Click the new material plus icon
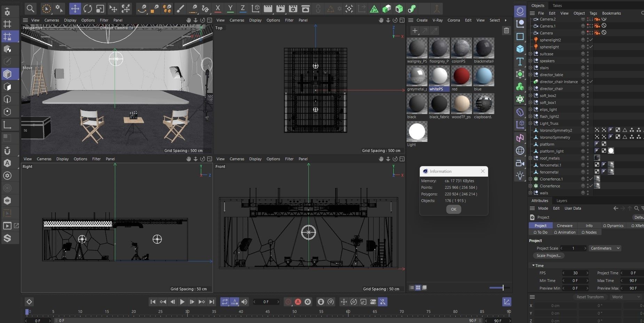 (x=415, y=31)
